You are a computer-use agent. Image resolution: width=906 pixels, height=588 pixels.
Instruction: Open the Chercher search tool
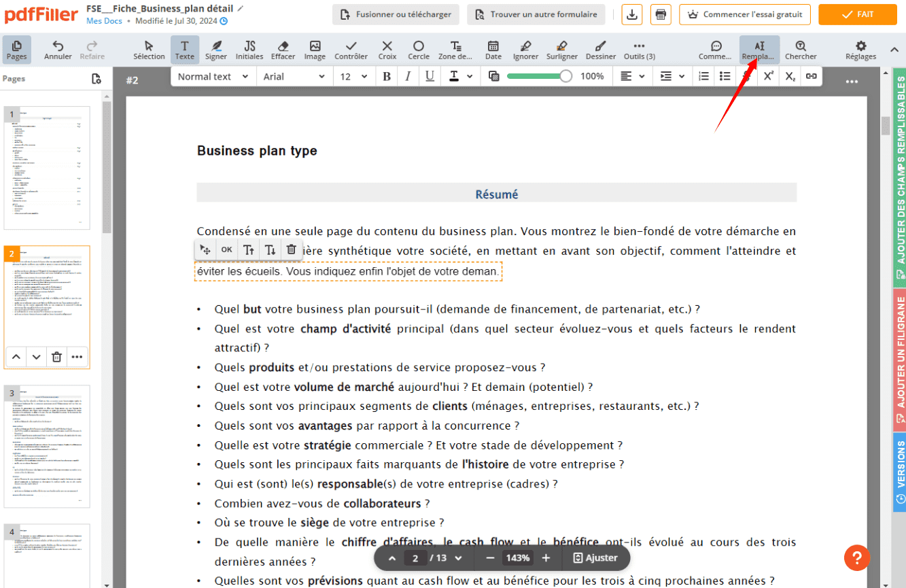tap(801, 50)
